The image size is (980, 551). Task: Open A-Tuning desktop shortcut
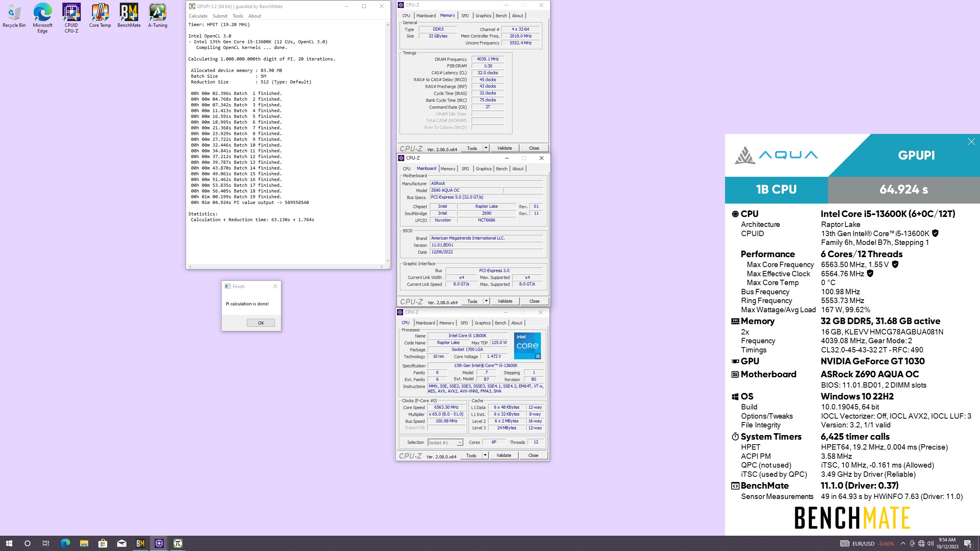point(157,16)
